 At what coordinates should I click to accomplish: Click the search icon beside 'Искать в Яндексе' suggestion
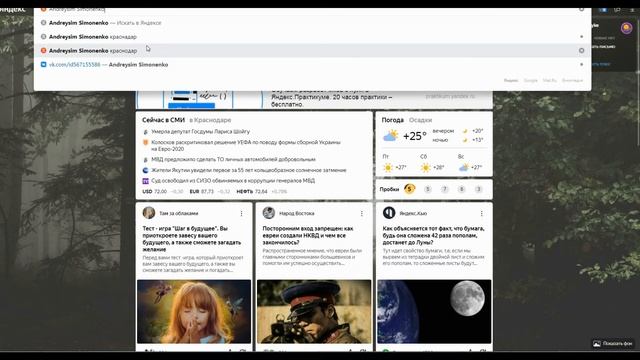click(43, 23)
